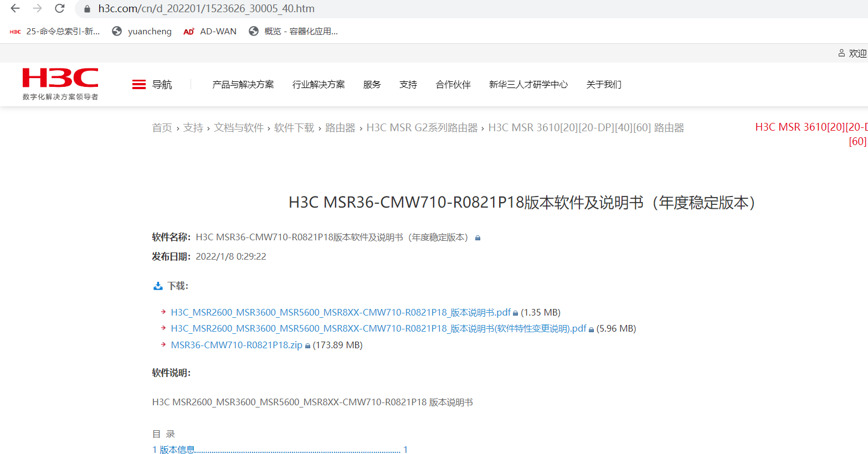The width and height of the screenshot is (868, 454).
Task: Download MSR36-CMW710-R0821P18.zip
Action: click(237, 345)
